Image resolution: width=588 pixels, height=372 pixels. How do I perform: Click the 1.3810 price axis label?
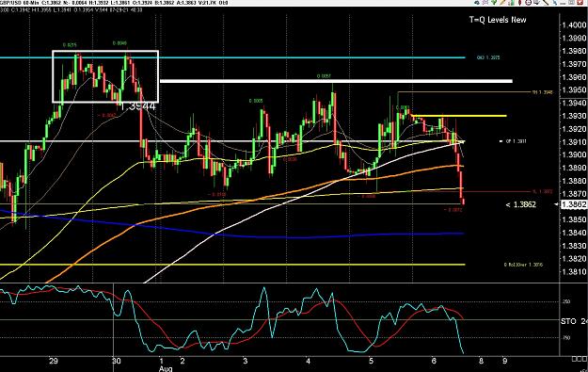click(574, 272)
